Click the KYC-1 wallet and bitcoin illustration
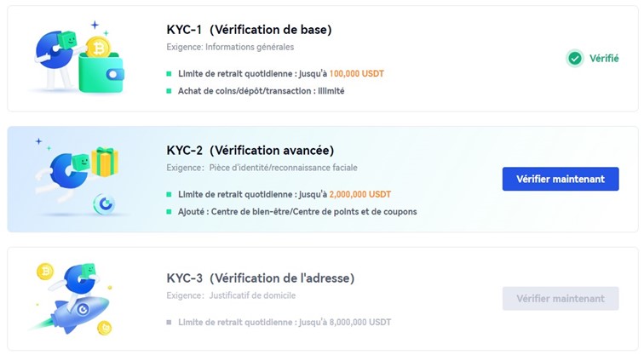The image size is (644, 355). pyautogui.click(x=78, y=57)
